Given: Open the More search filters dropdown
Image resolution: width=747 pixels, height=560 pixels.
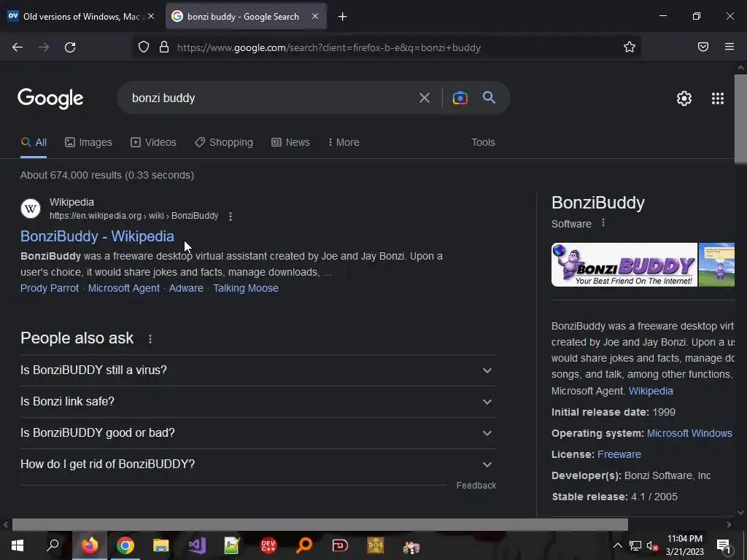Looking at the screenshot, I should (x=344, y=142).
